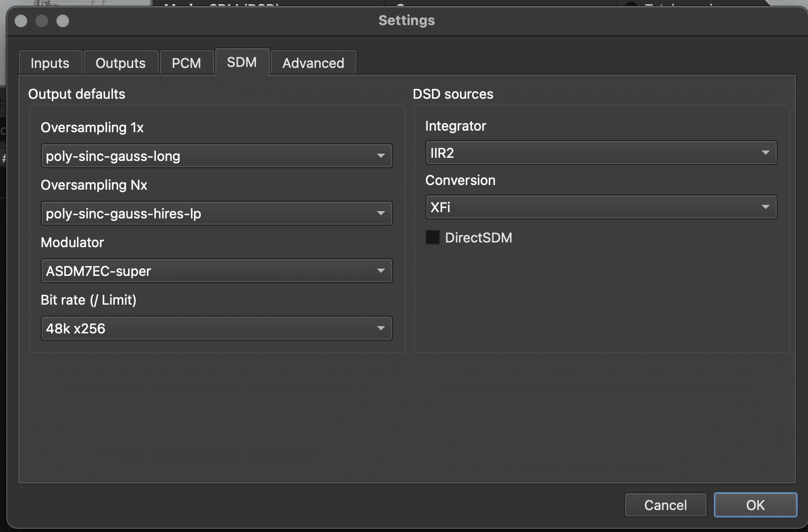Open the Oversampling 1x filter dropdown

(216, 156)
